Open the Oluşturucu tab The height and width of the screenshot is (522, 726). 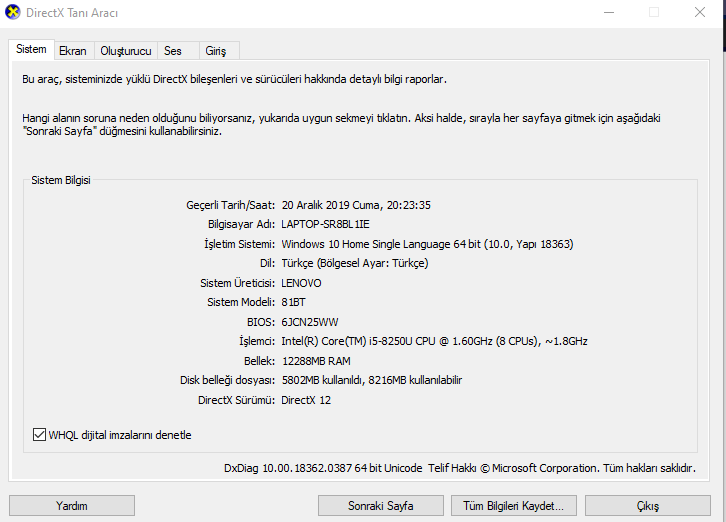click(125, 51)
